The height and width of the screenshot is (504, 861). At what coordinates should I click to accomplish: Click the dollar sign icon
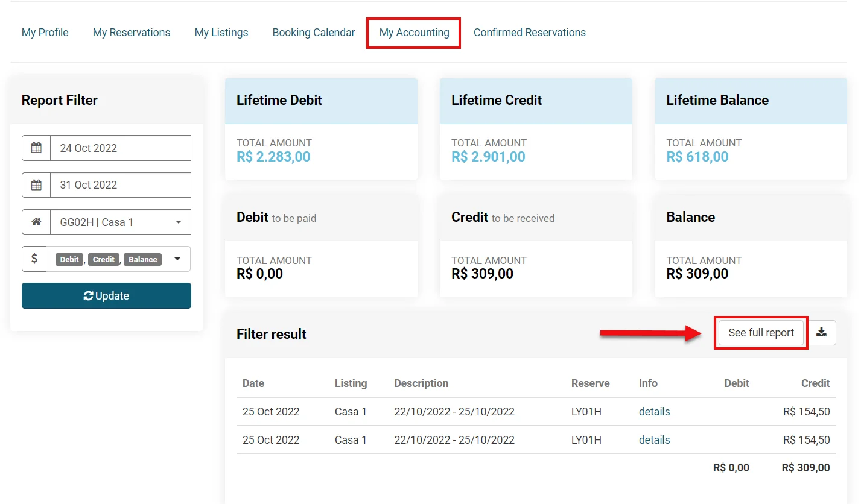pos(34,259)
